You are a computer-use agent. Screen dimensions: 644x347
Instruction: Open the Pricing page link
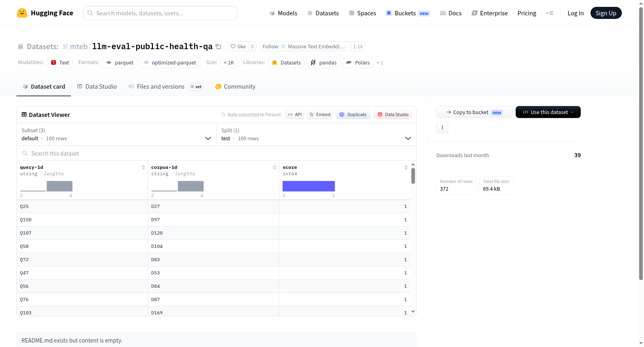[527, 13]
